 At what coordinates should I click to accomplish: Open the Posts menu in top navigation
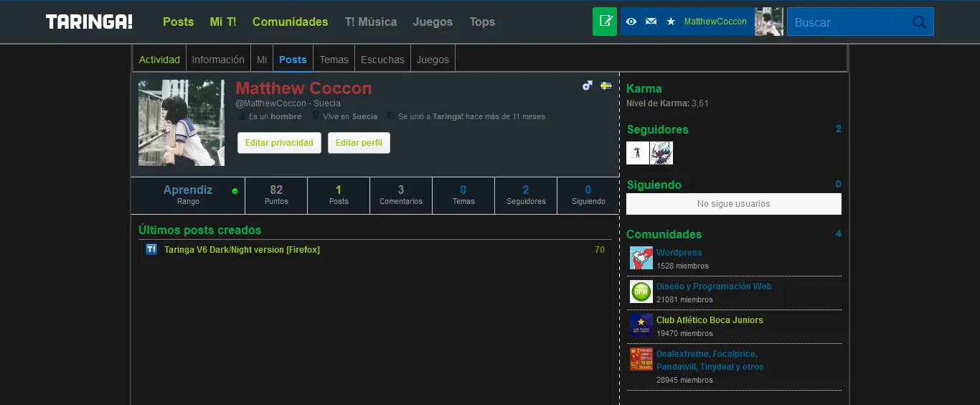(178, 22)
